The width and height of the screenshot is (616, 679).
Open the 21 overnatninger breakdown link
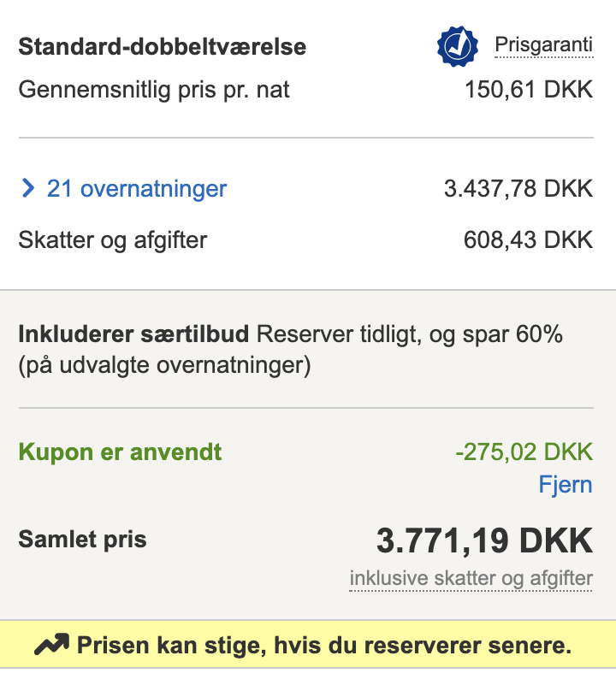[x=136, y=189]
